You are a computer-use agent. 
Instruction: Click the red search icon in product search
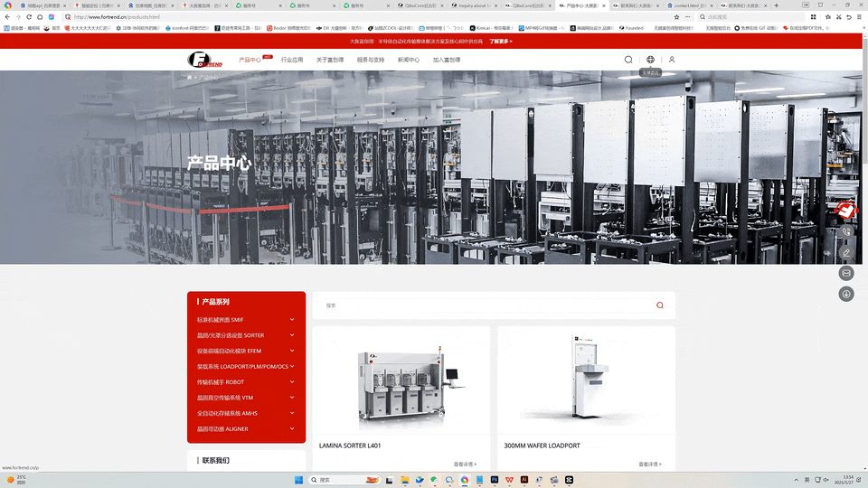click(x=660, y=305)
